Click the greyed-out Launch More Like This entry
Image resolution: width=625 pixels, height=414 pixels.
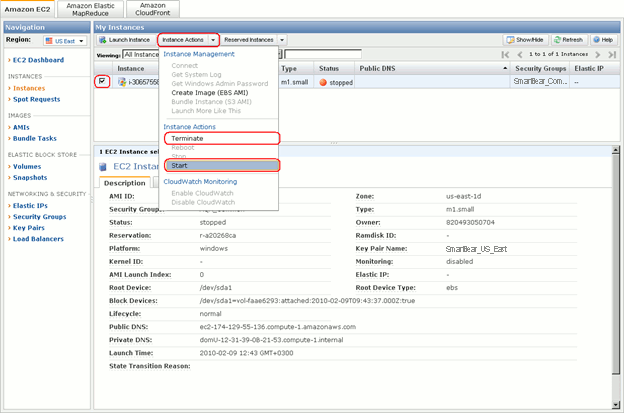click(206, 111)
